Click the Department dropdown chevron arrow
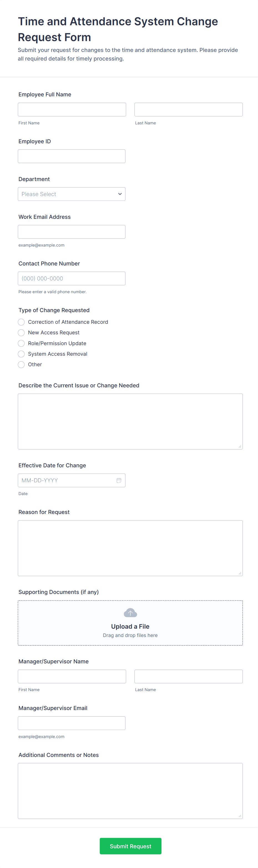 pos(120,194)
